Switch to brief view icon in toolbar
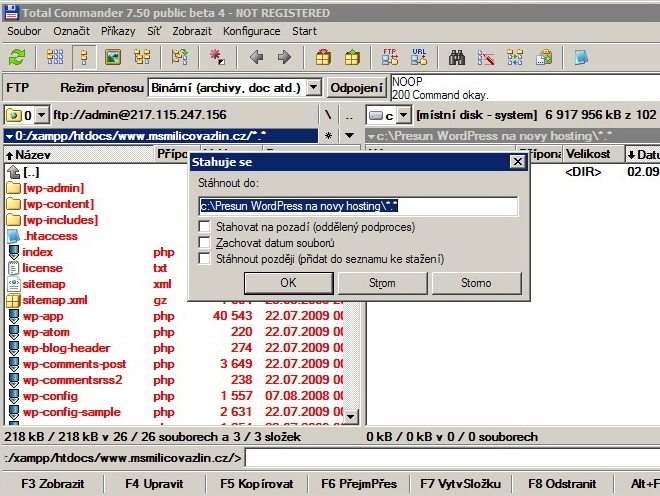The width and height of the screenshot is (660, 496). point(55,57)
